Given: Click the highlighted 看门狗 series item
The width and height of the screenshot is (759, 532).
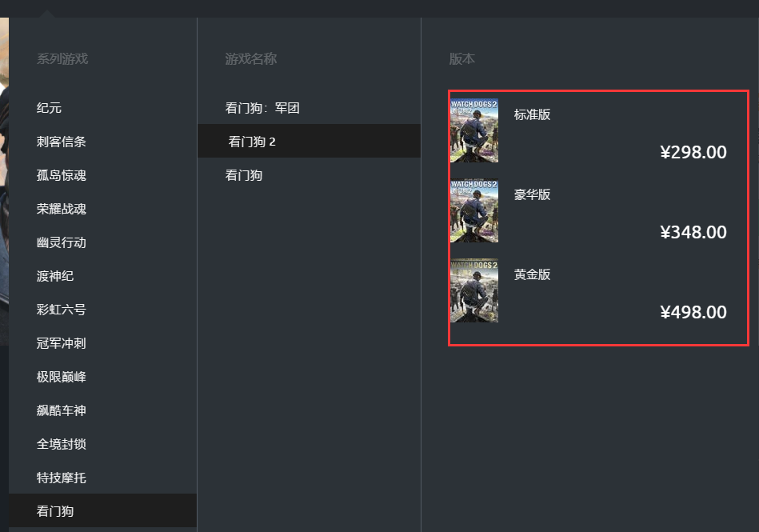Looking at the screenshot, I should (55, 511).
